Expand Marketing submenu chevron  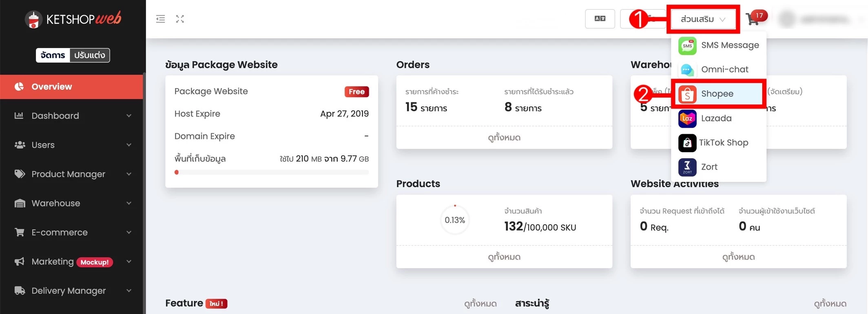[x=129, y=261]
